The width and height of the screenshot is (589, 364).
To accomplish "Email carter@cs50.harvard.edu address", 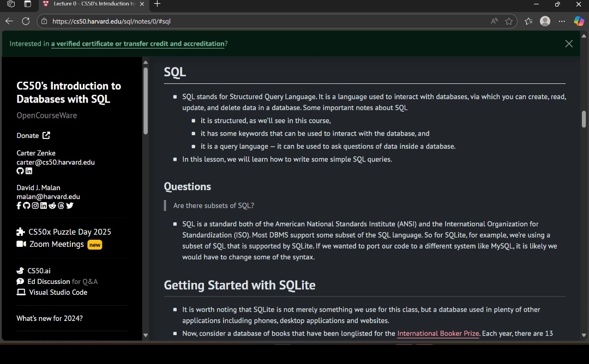I will pyautogui.click(x=56, y=162).
